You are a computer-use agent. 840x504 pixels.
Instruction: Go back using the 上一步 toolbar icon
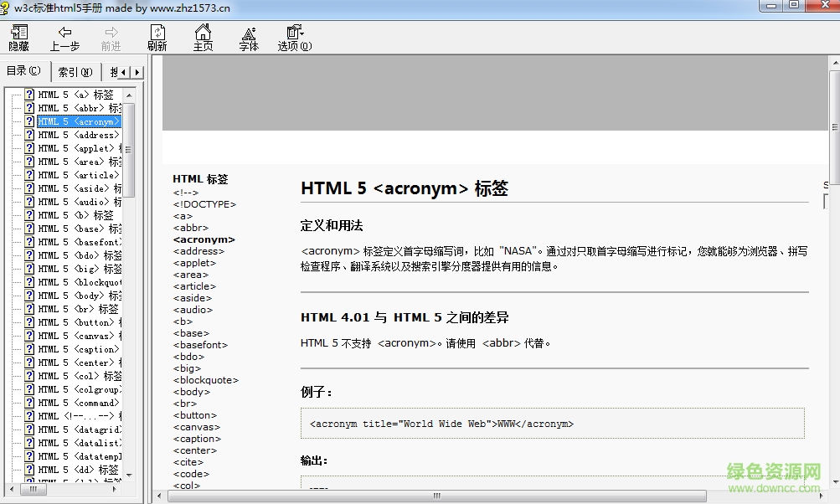(x=64, y=37)
